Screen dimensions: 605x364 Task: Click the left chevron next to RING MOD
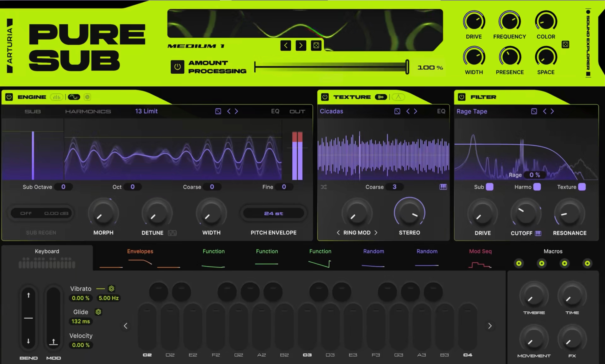click(338, 232)
